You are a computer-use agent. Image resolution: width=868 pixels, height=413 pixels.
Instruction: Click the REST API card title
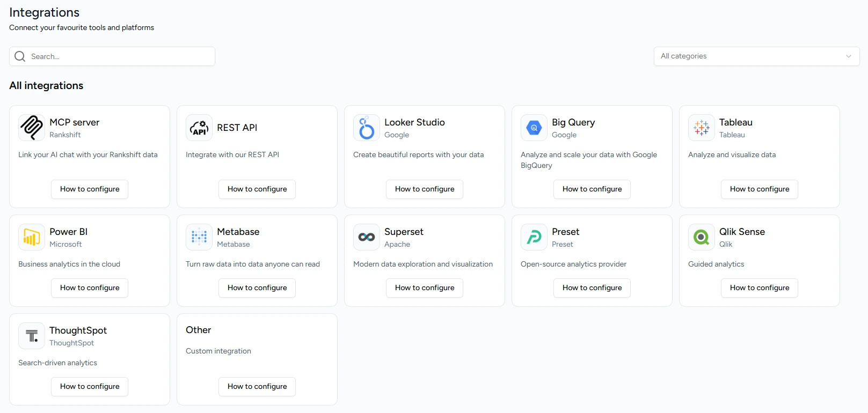coord(237,128)
